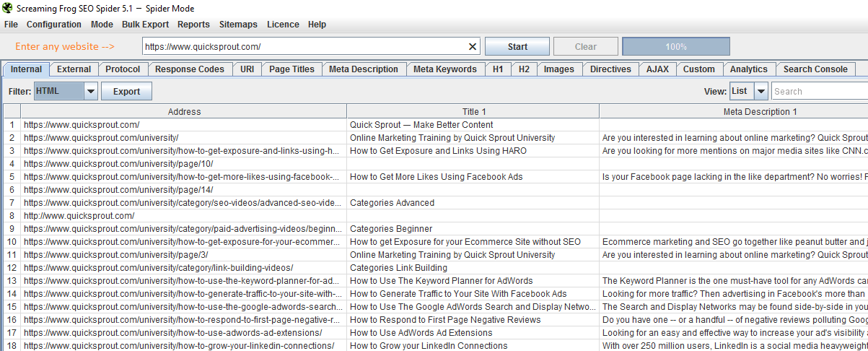Select the university/page/3/ address cell
Screen dimensions: 868x351
point(184,255)
